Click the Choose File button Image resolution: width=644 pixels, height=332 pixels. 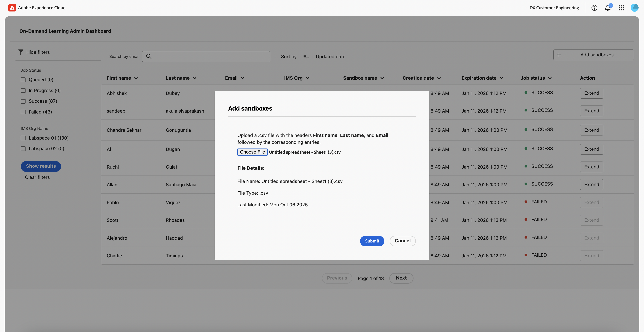pos(252,152)
